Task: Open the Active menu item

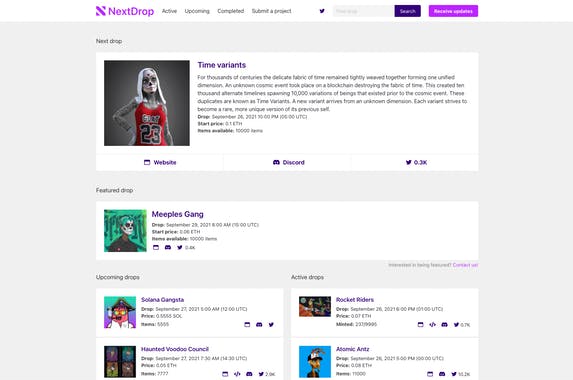Action: click(169, 11)
